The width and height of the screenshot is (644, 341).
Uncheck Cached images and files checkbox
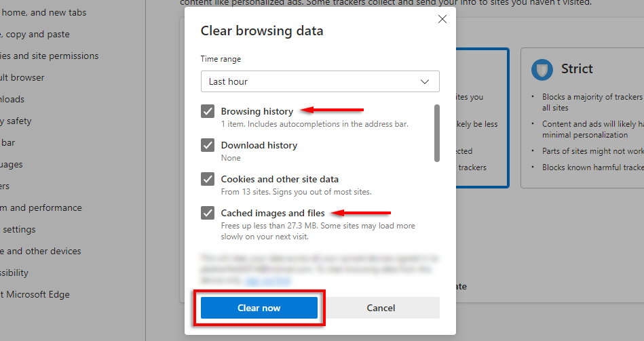(x=208, y=213)
